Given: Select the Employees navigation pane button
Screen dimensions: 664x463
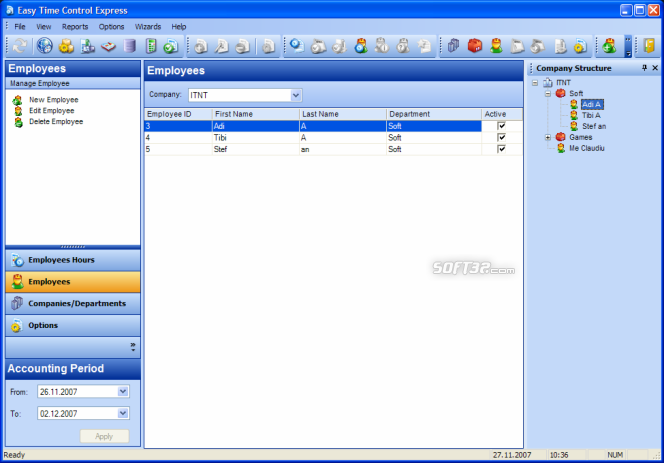Looking at the screenshot, I should [x=73, y=282].
